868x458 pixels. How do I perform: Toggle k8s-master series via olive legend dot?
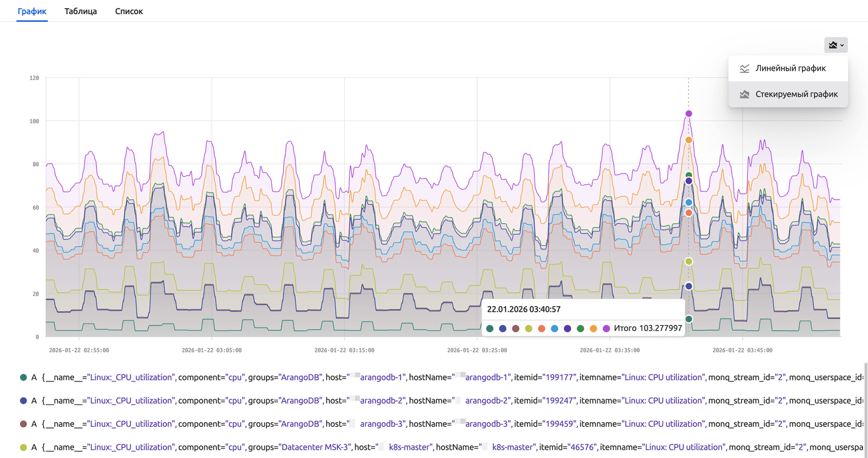[24, 447]
